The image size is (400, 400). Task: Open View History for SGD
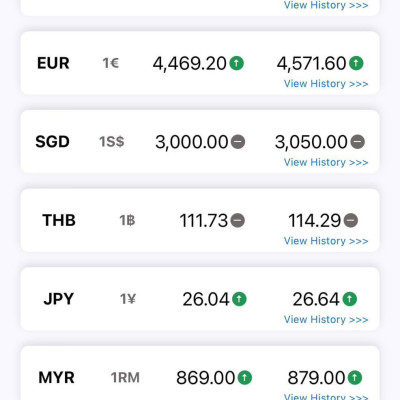pos(326,162)
